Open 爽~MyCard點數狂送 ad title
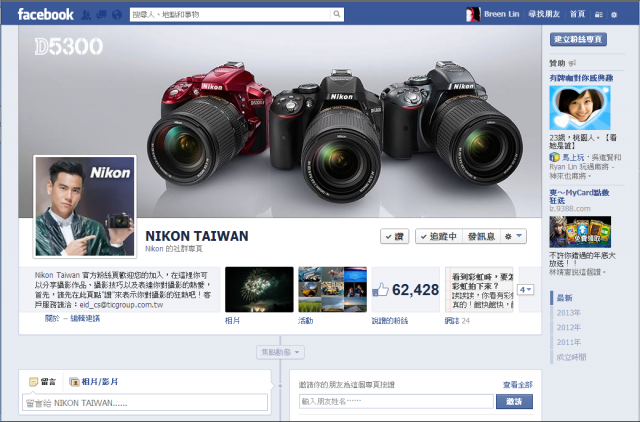 (579, 196)
